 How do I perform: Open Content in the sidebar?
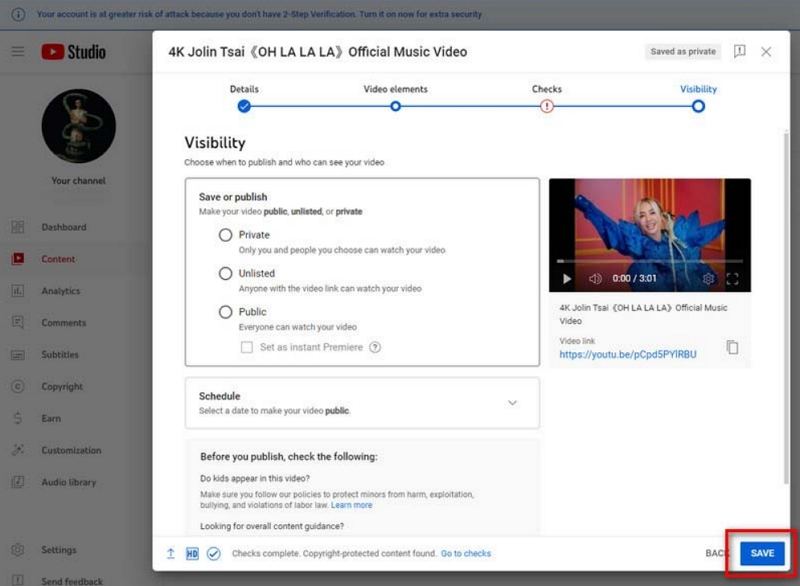click(x=58, y=259)
